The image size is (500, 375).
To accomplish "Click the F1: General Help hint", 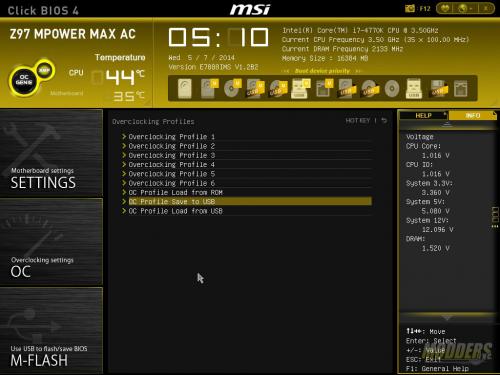I will click(x=437, y=369).
